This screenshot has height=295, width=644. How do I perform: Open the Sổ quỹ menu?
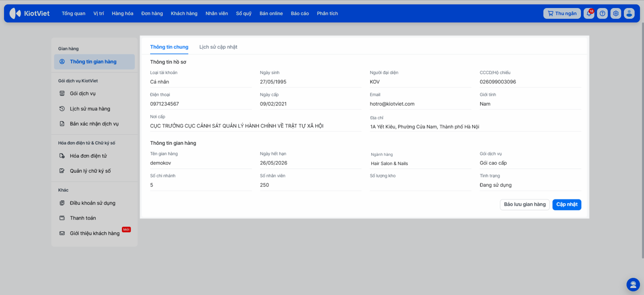[x=244, y=13]
